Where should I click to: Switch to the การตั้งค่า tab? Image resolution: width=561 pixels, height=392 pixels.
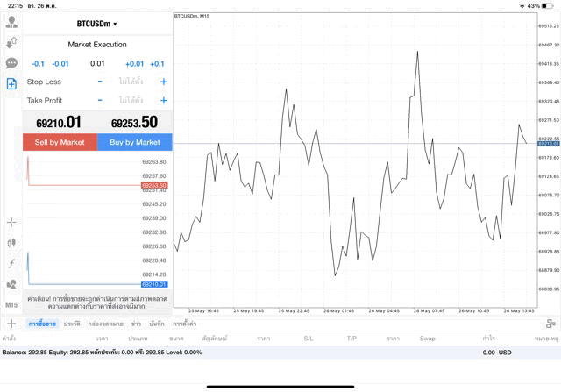pos(185,324)
